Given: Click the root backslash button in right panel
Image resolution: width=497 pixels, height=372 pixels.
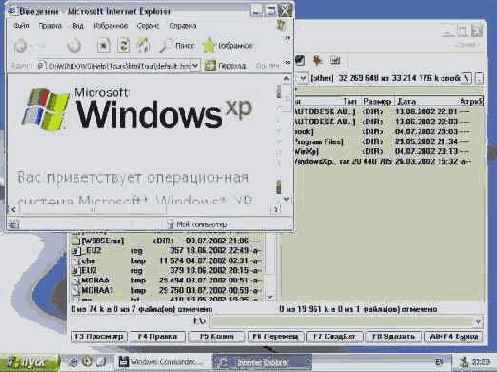Looking at the screenshot, I should coord(468,78).
